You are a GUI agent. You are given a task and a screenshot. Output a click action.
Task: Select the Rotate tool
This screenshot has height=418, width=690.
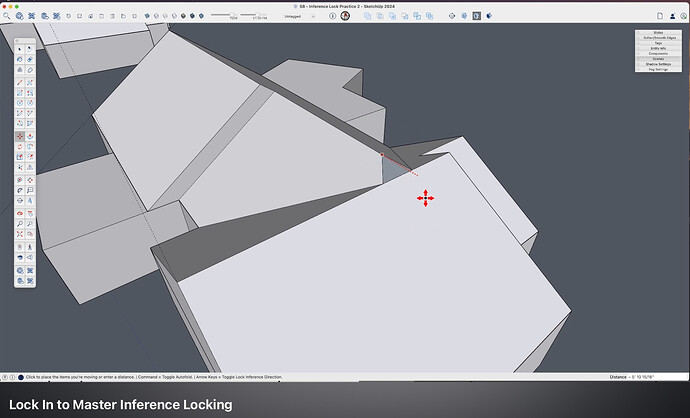pyautogui.click(x=20, y=147)
